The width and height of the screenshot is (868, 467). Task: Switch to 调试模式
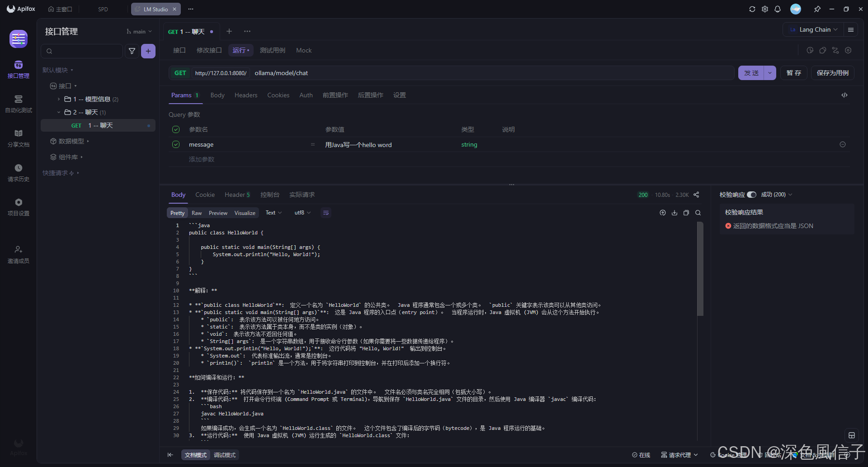(225, 455)
